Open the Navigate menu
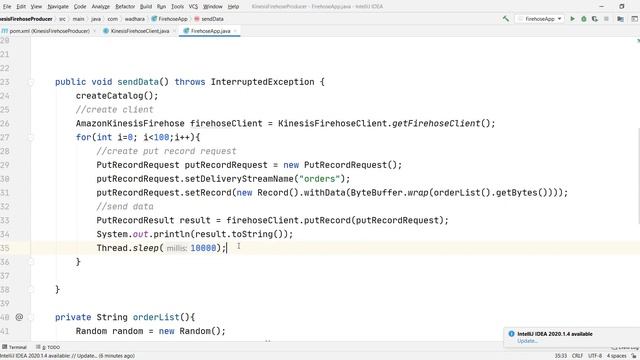 point(58,7)
